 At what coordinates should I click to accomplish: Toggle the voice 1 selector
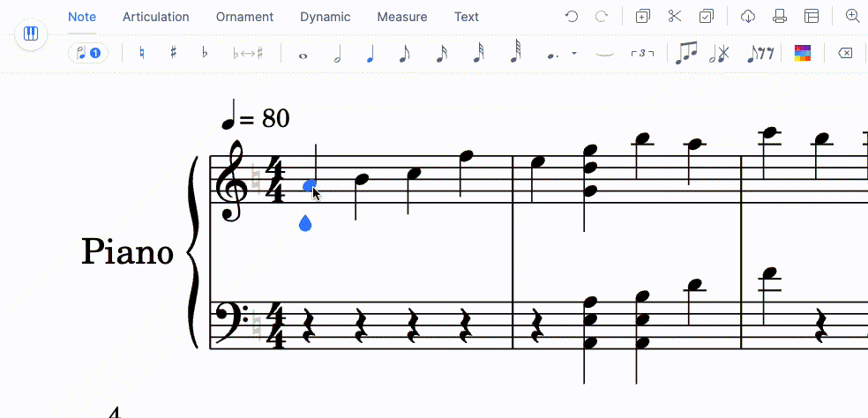click(x=88, y=53)
